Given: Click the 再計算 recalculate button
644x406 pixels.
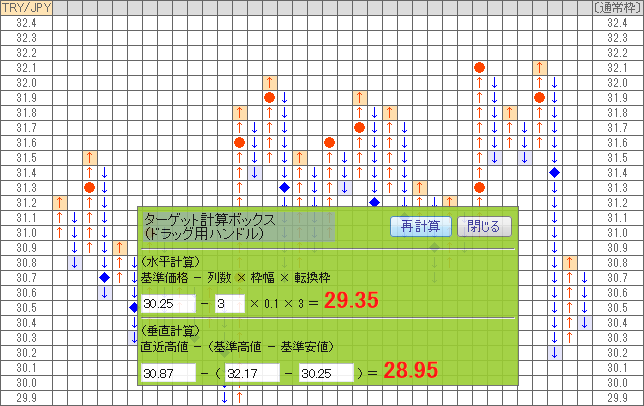Looking at the screenshot, I should pyautogui.click(x=421, y=227).
